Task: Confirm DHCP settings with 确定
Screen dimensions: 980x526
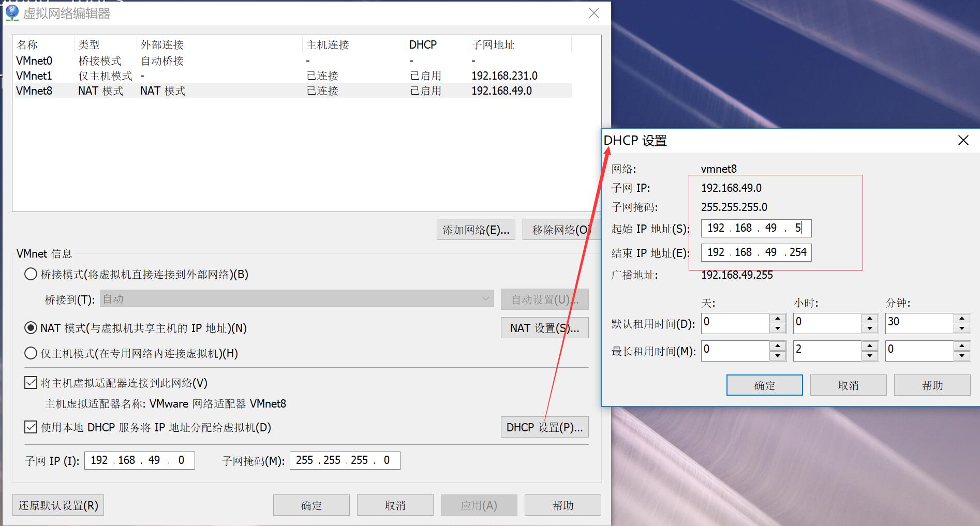Action: (x=765, y=385)
